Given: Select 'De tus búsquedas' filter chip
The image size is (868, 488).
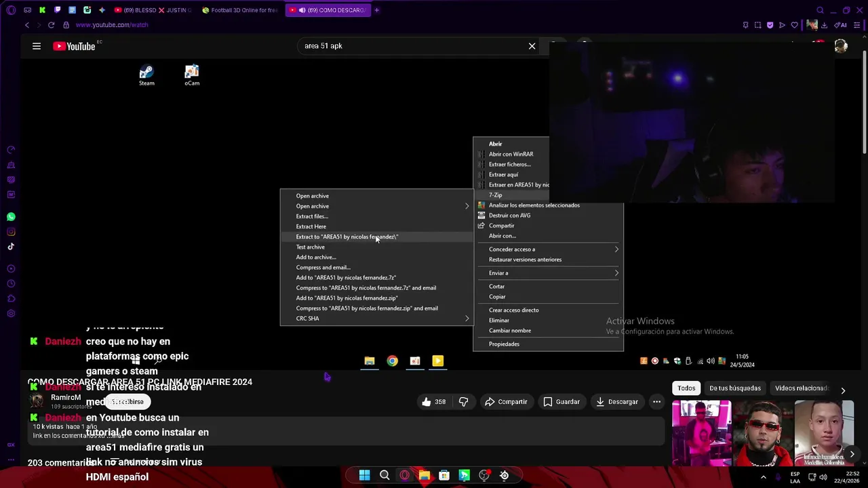Looking at the screenshot, I should tap(735, 388).
